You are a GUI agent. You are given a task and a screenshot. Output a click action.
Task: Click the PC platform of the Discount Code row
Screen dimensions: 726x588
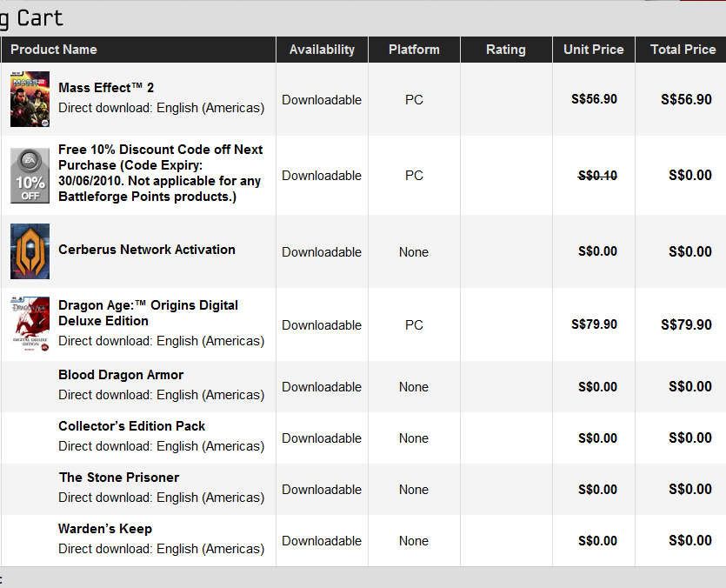pyautogui.click(x=414, y=176)
